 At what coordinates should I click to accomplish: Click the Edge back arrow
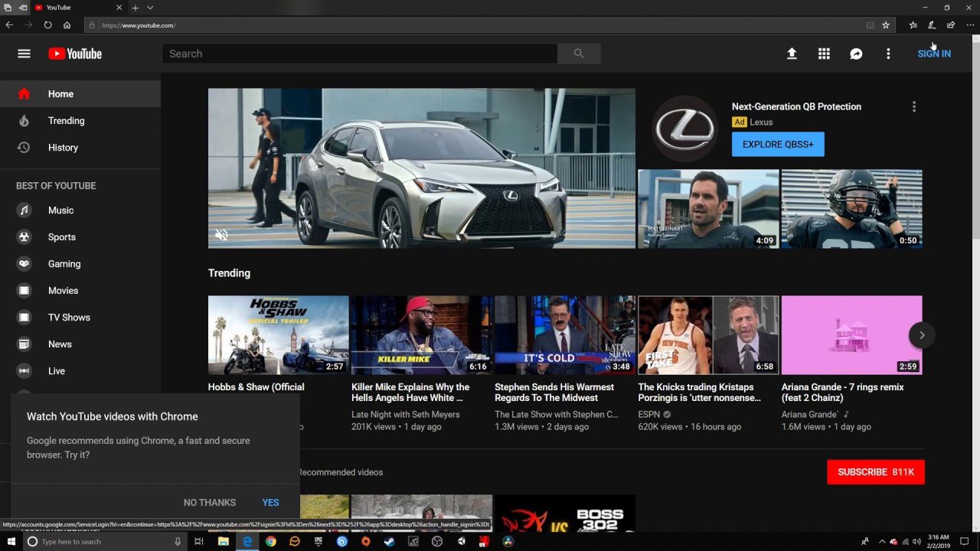point(9,25)
